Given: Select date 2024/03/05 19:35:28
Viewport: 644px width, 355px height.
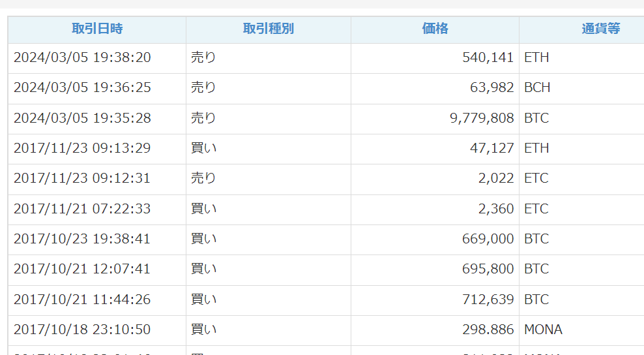Looking at the screenshot, I should click(x=82, y=118).
